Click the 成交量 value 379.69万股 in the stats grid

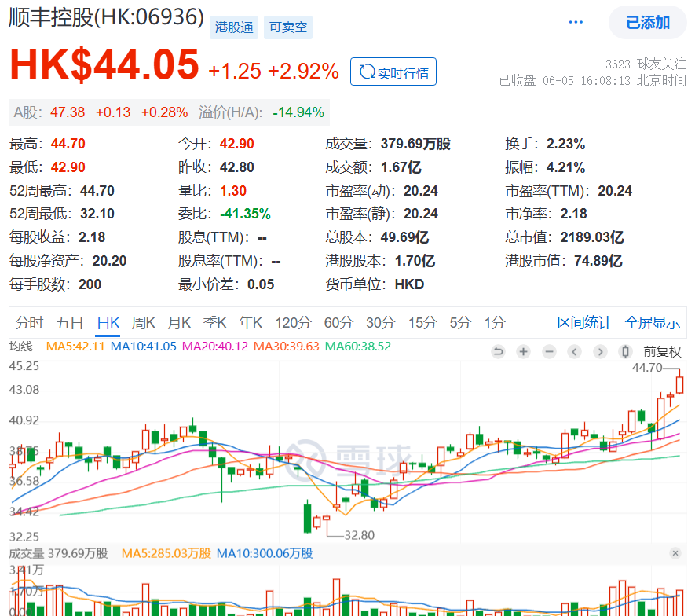pyautogui.click(x=415, y=144)
